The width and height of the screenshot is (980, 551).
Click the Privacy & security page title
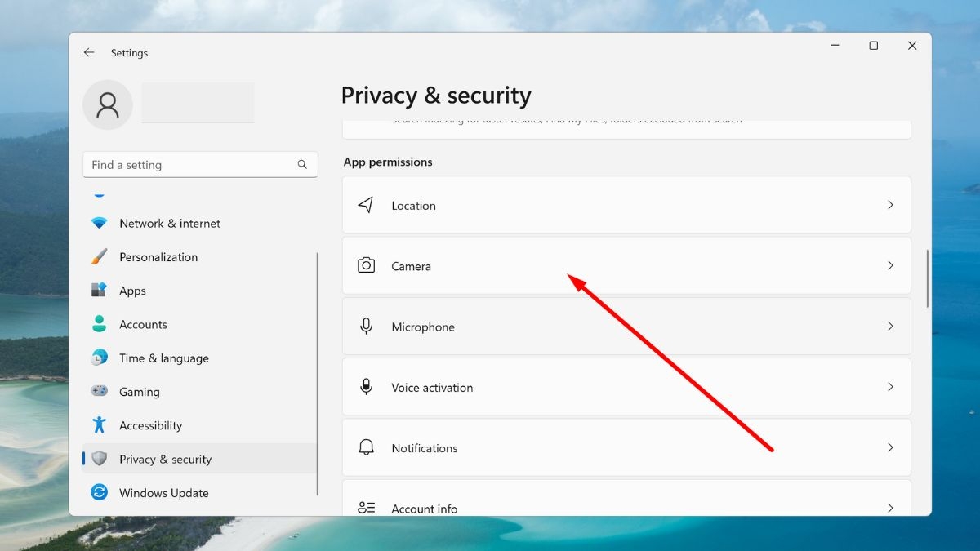tap(436, 96)
